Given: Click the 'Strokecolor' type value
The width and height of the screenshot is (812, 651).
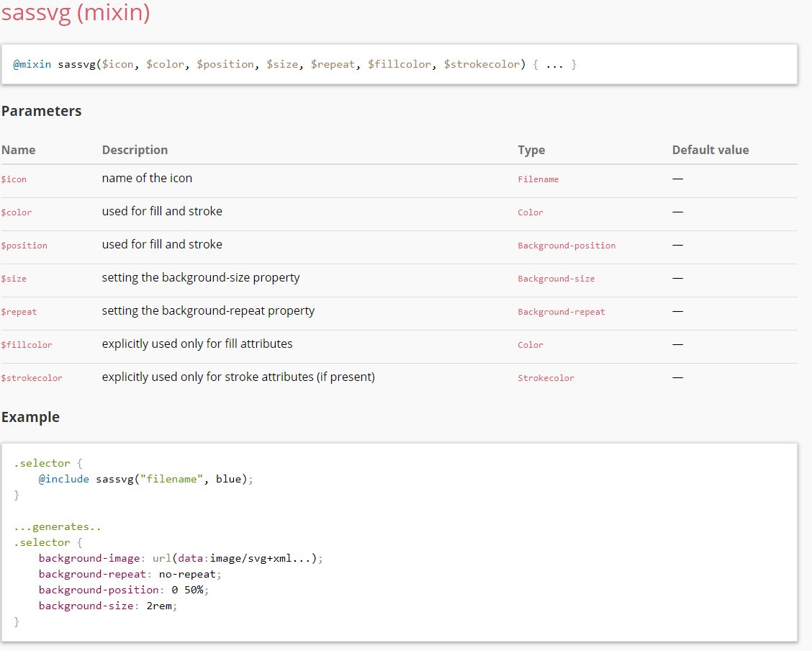Looking at the screenshot, I should click(x=546, y=378).
